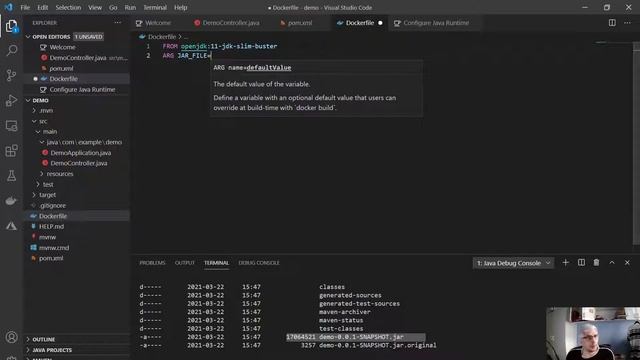Open the Terminal menu
This screenshot has height=360, width=640.
[x=155, y=7]
